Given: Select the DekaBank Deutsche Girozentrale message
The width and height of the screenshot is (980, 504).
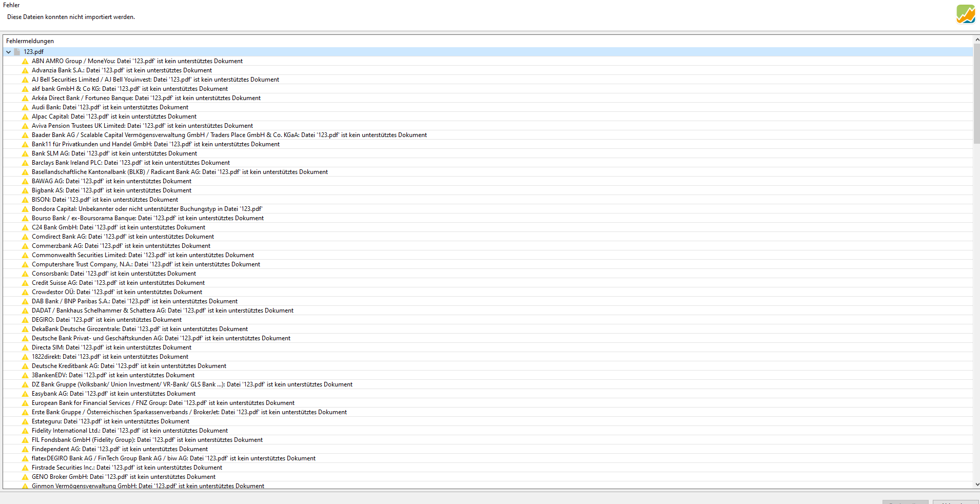Looking at the screenshot, I should pos(140,329).
